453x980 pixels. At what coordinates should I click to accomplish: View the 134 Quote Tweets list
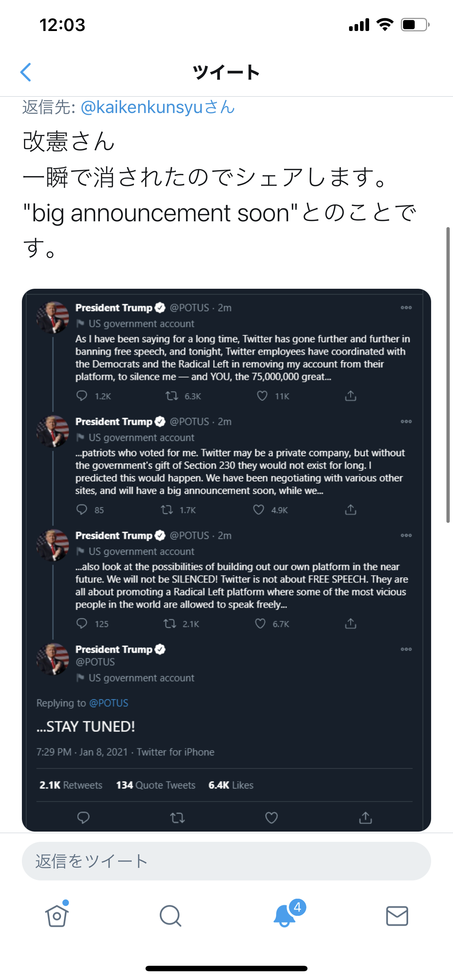155,785
